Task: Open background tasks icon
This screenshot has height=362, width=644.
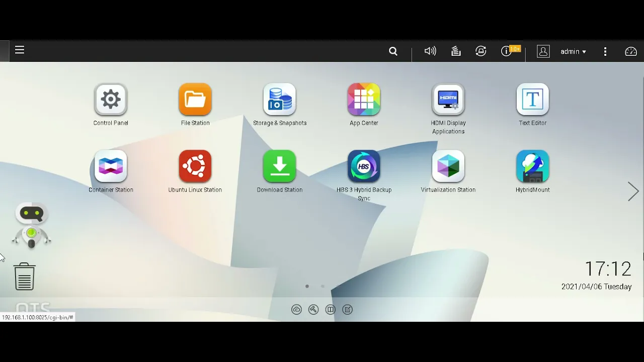Action: [456, 51]
